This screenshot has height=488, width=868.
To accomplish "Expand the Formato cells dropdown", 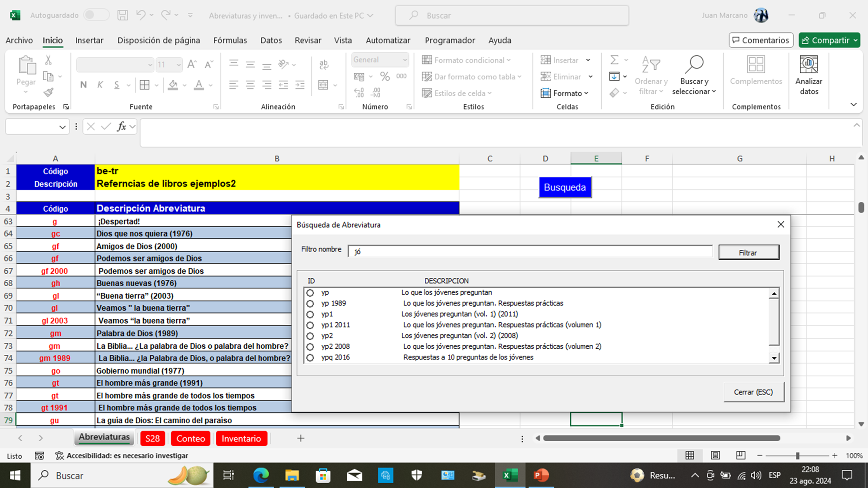I will pos(565,93).
